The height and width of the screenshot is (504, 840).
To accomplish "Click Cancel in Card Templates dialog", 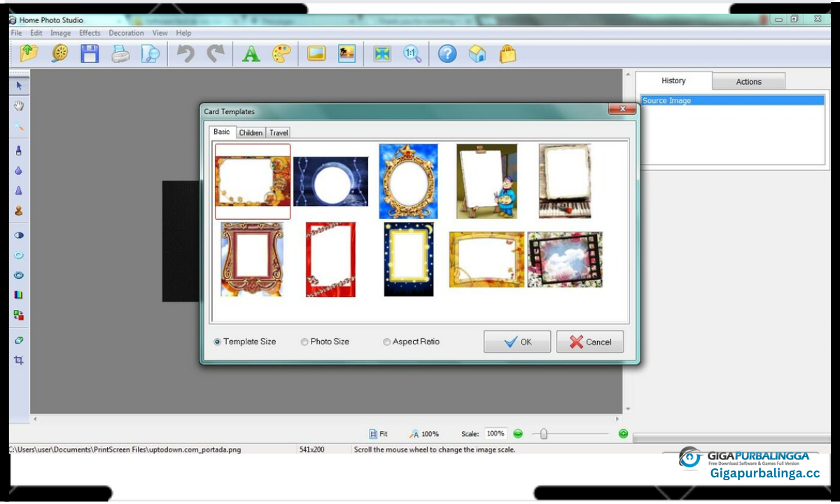I will tap(590, 342).
